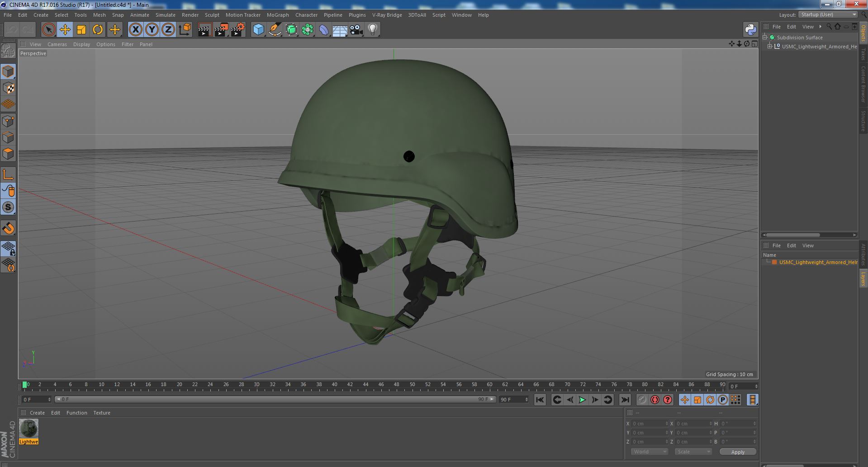Viewport: 868px width, 467px height.
Task: Open the Cameras viewport menu
Action: (x=57, y=44)
